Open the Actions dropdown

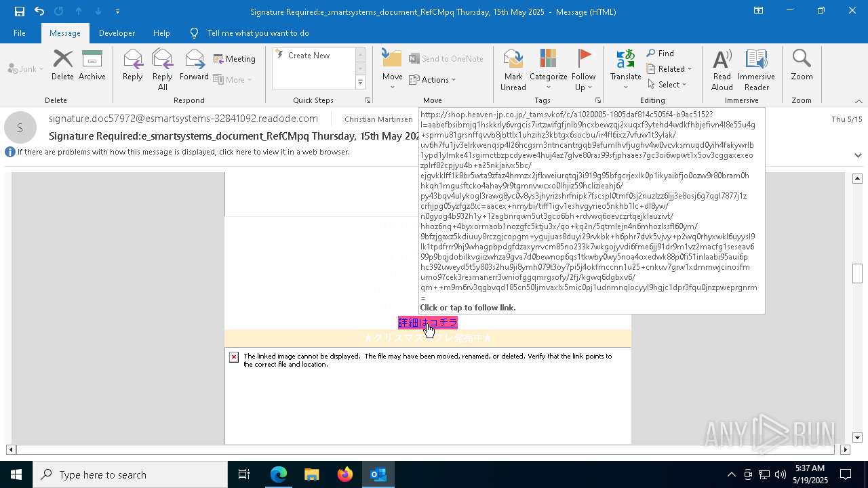pyautogui.click(x=433, y=79)
